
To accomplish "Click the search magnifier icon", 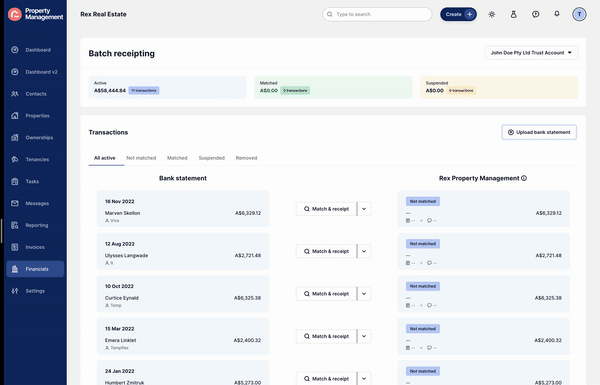I will 329,14.
